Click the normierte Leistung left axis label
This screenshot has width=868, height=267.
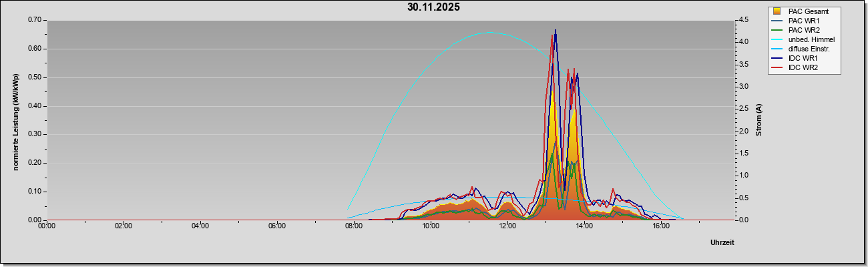tap(15, 121)
